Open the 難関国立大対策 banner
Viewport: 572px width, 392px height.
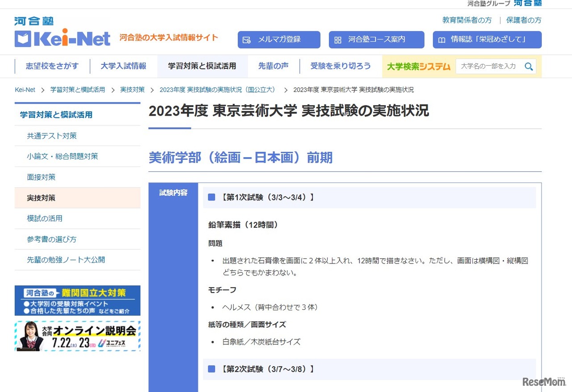77,300
